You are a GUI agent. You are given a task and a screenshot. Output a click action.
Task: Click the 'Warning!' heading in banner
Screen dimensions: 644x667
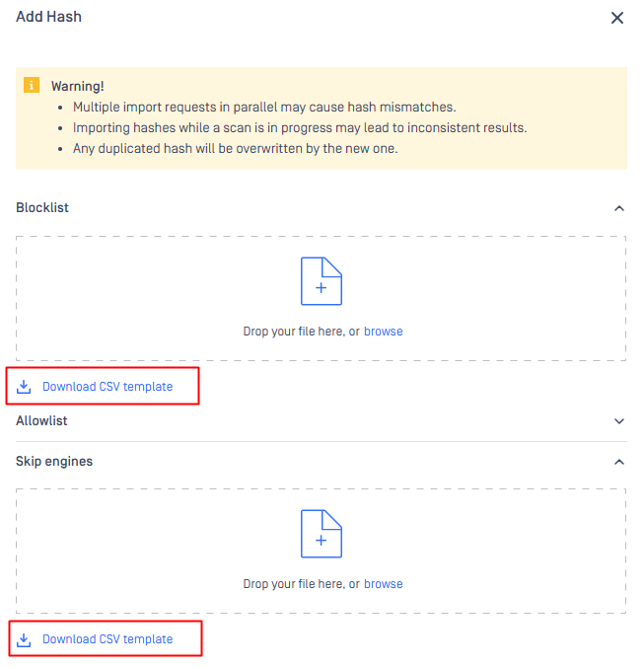coord(78,87)
